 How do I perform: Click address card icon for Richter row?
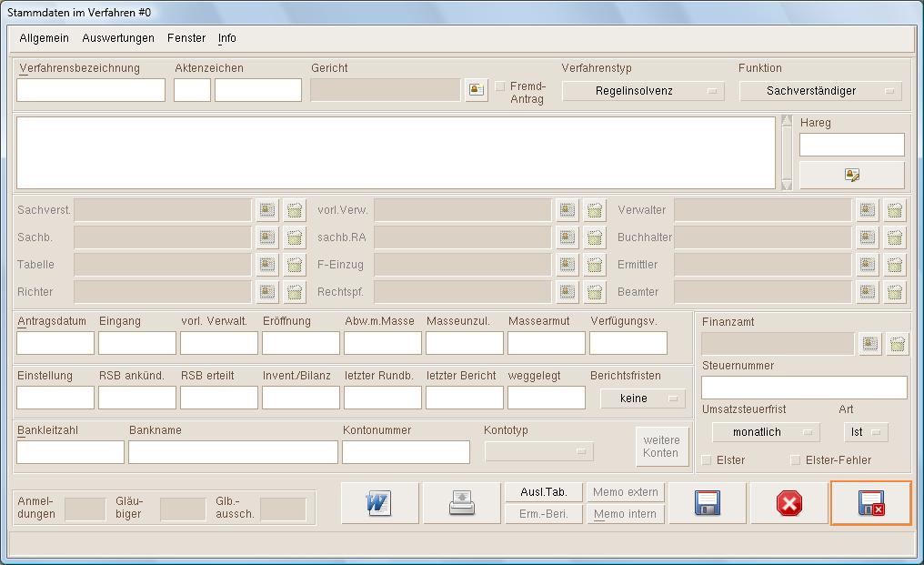click(267, 291)
